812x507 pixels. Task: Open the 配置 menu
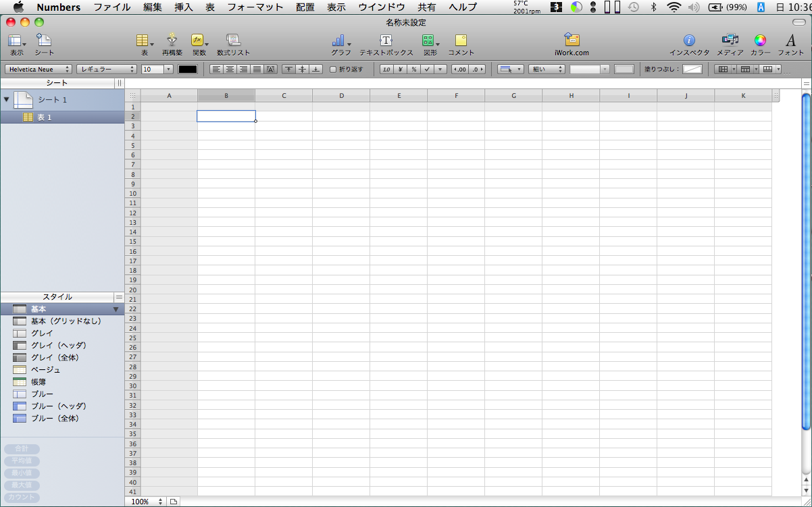pyautogui.click(x=306, y=7)
